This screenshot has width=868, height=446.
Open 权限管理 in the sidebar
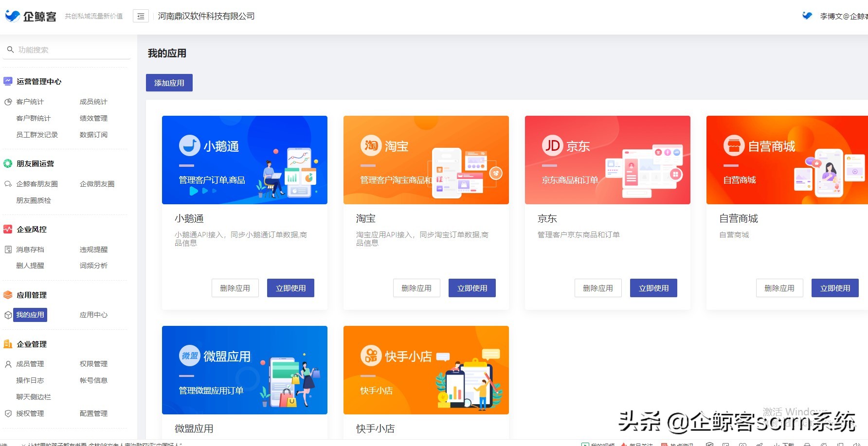click(x=93, y=364)
